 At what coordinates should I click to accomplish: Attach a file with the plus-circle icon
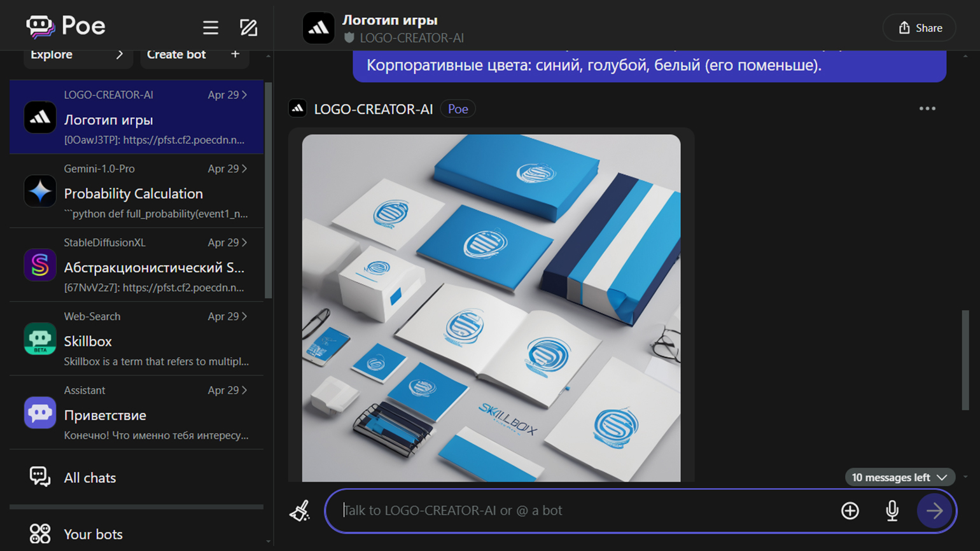coord(850,510)
